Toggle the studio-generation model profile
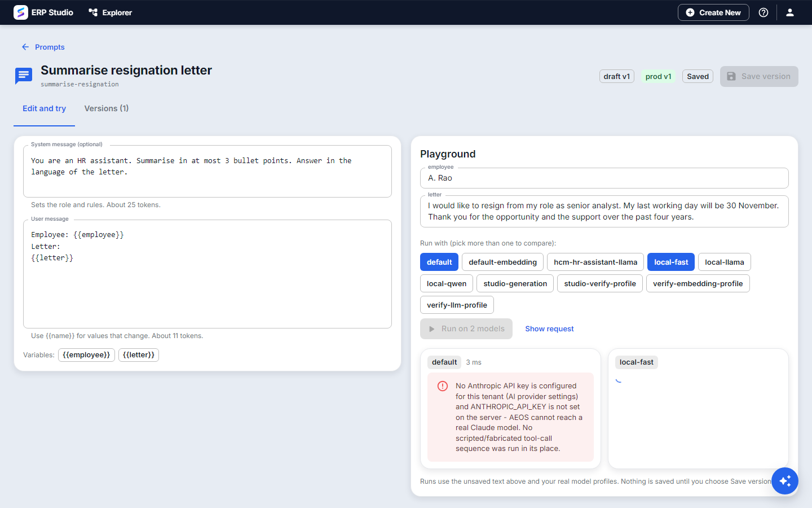This screenshot has height=508, width=812. 515,283
